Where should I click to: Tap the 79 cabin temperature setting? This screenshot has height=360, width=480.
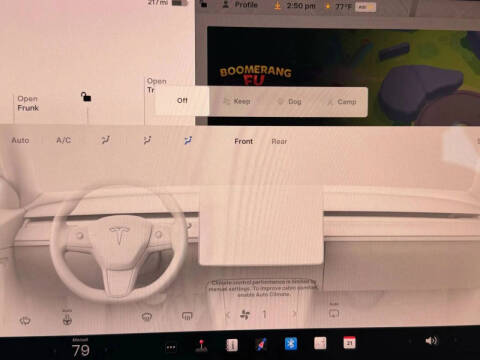(81, 350)
